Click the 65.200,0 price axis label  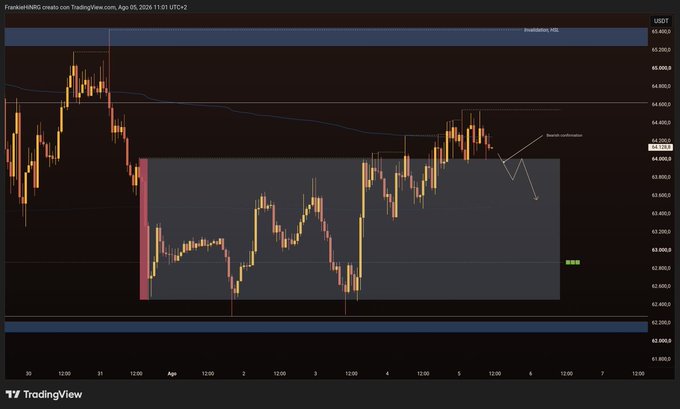[661, 50]
